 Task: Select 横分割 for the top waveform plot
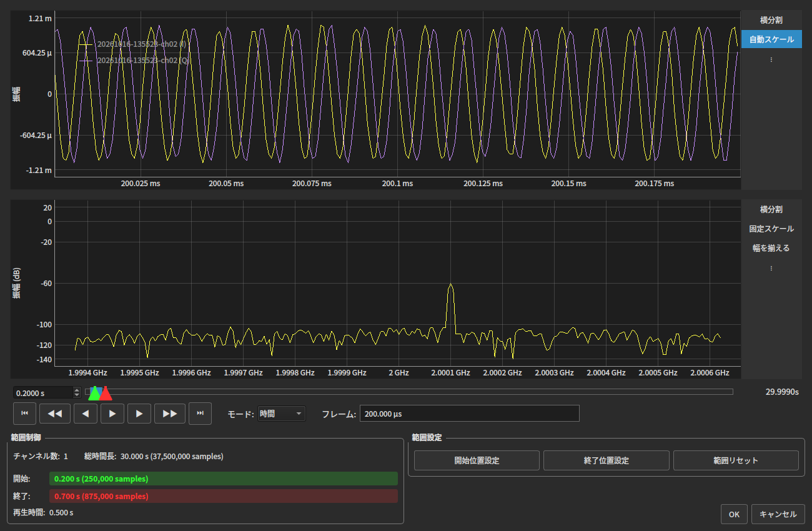(x=771, y=20)
